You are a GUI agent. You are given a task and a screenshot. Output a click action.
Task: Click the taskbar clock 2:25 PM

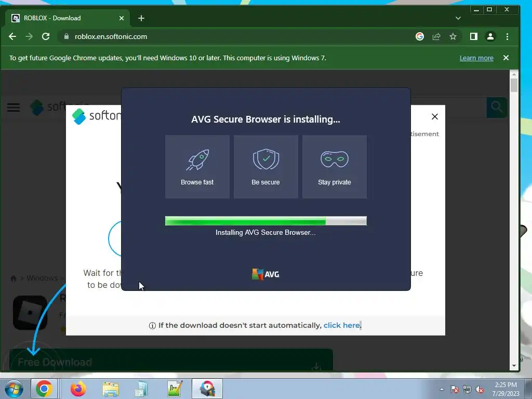tap(506, 389)
